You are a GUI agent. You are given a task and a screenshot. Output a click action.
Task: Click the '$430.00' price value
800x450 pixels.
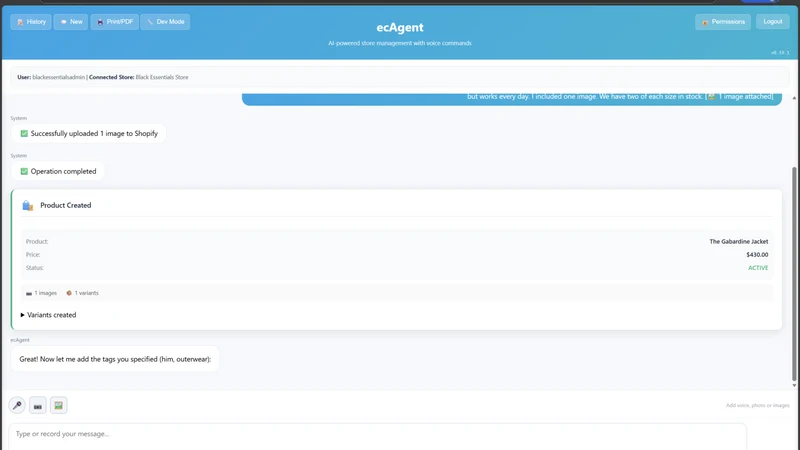[x=757, y=255]
